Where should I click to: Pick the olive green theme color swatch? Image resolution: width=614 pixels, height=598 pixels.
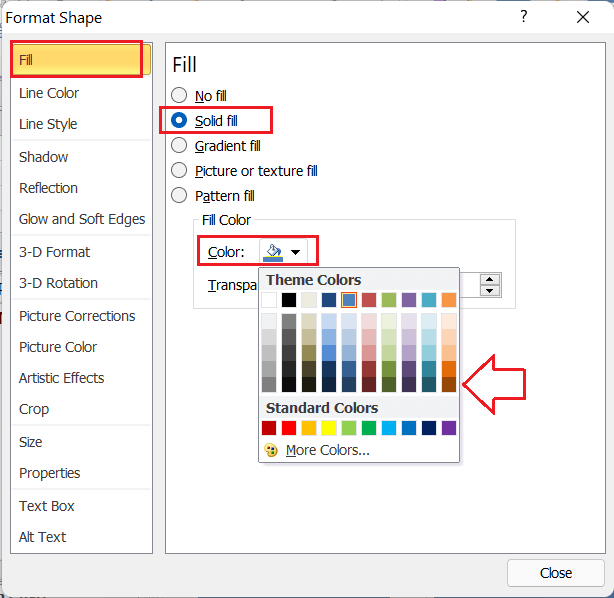click(x=389, y=300)
